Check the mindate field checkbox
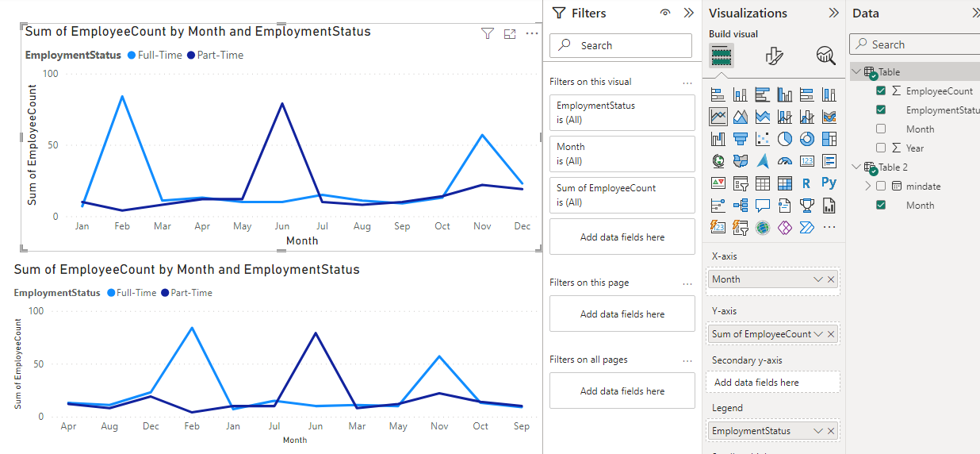 pyautogui.click(x=881, y=187)
